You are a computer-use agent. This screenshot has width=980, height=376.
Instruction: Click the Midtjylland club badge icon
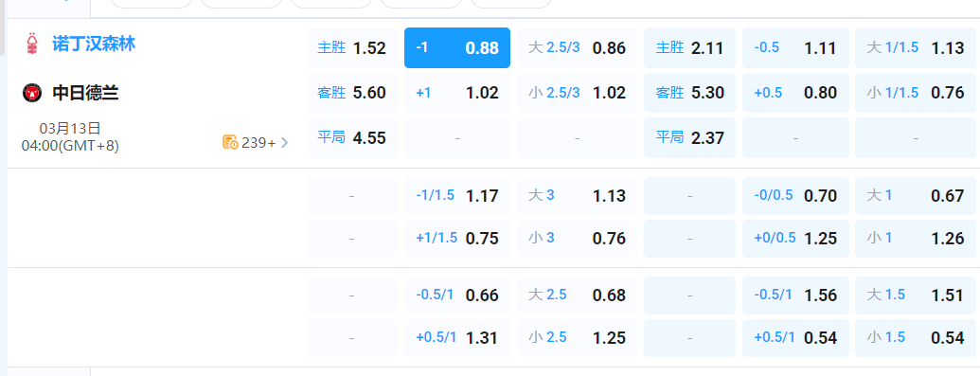point(32,93)
